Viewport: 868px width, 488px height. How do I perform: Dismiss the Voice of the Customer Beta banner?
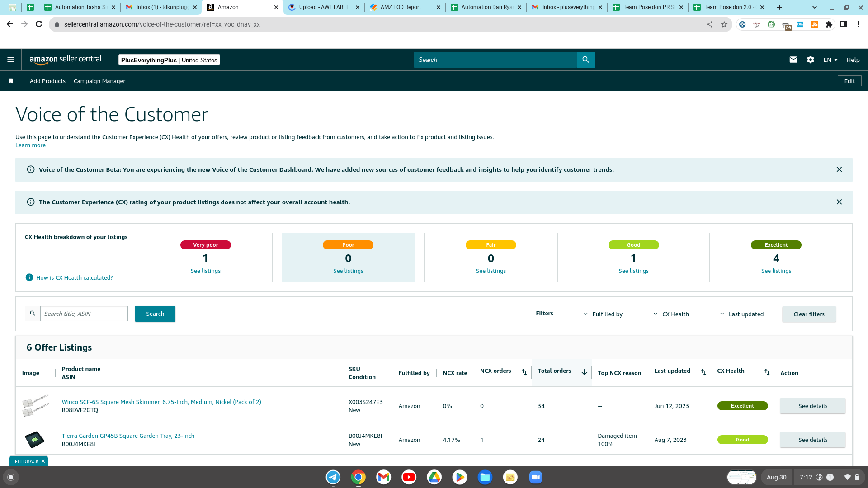click(839, 169)
